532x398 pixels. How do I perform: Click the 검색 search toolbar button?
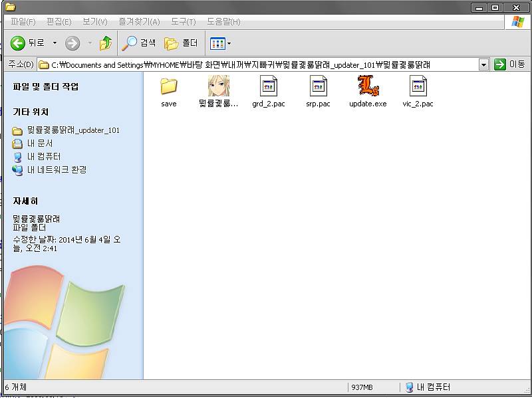[x=138, y=43]
